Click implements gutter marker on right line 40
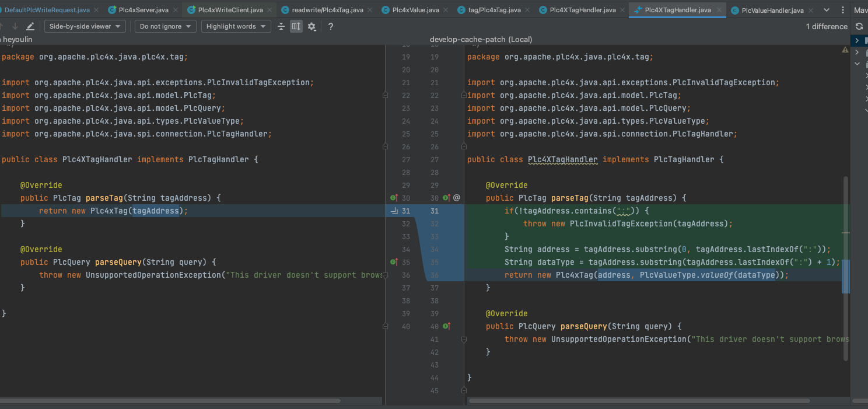 coord(447,326)
